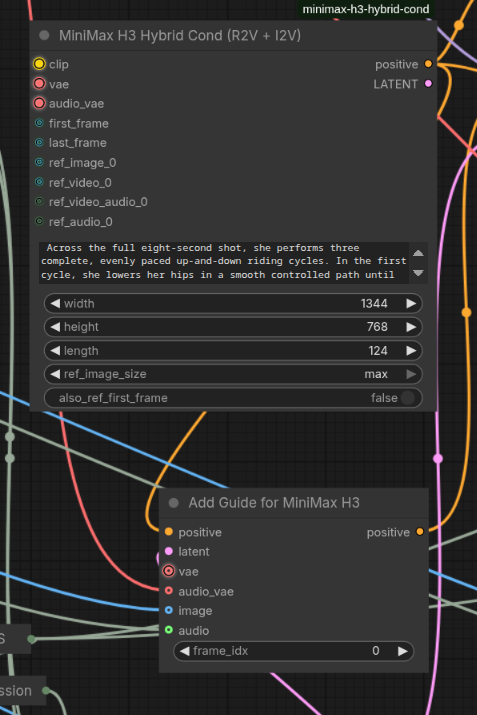Increase the length value with right arrow
The image size is (477, 715).
(x=411, y=351)
